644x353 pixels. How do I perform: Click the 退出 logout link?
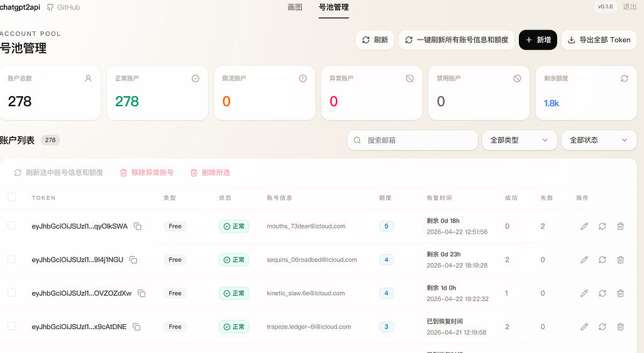[x=630, y=6]
